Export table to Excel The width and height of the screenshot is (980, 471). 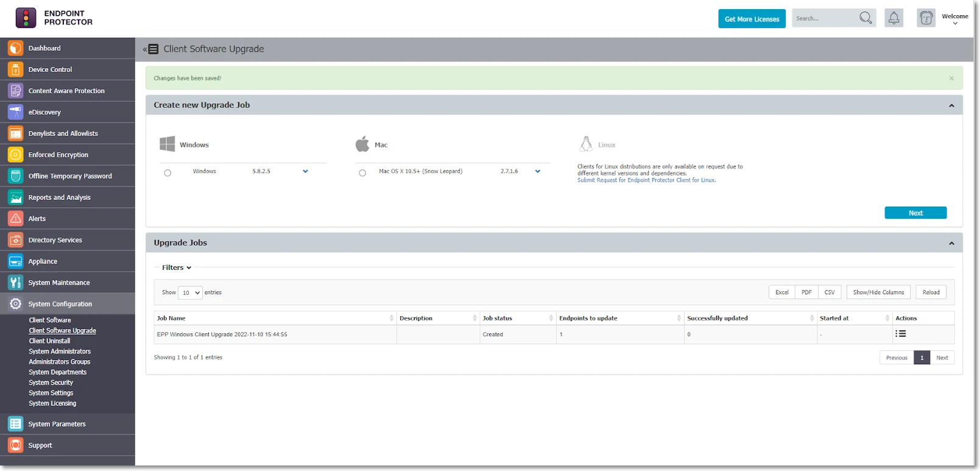[x=782, y=292]
